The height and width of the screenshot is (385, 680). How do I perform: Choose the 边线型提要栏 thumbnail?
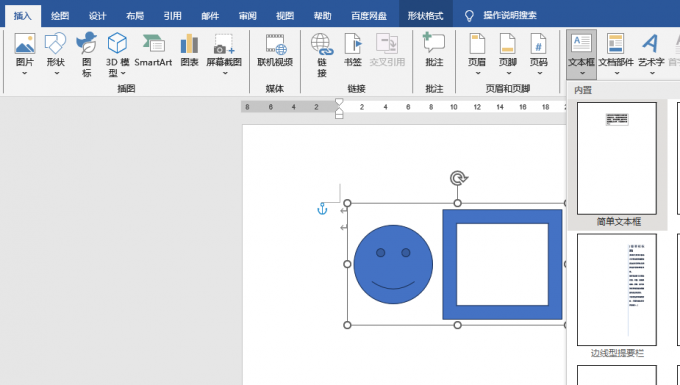(617, 290)
